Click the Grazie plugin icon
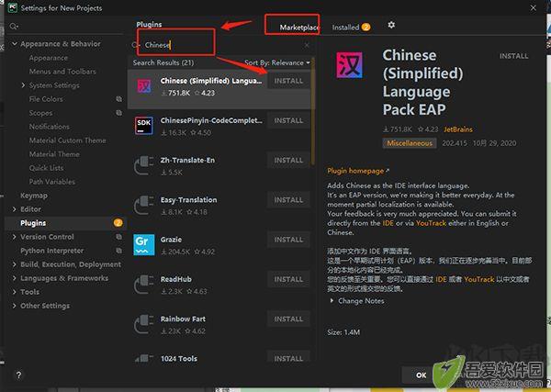The image size is (551, 392). (144, 245)
